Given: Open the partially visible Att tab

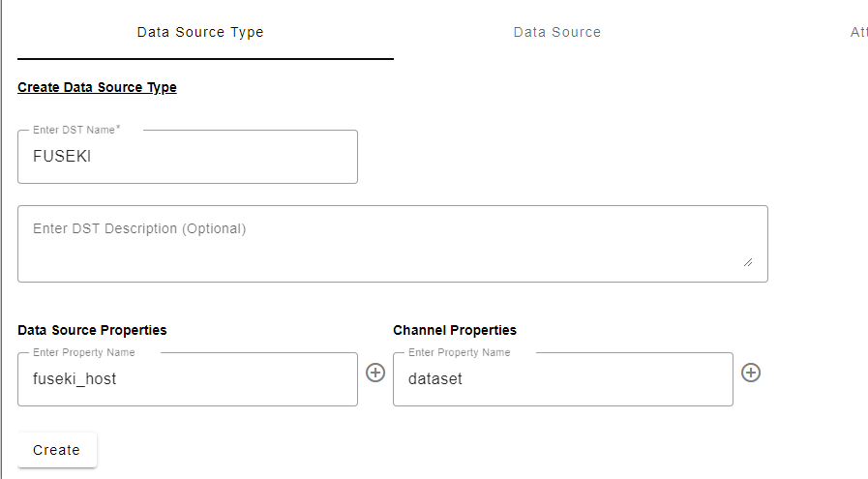Looking at the screenshot, I should [857, 32].
